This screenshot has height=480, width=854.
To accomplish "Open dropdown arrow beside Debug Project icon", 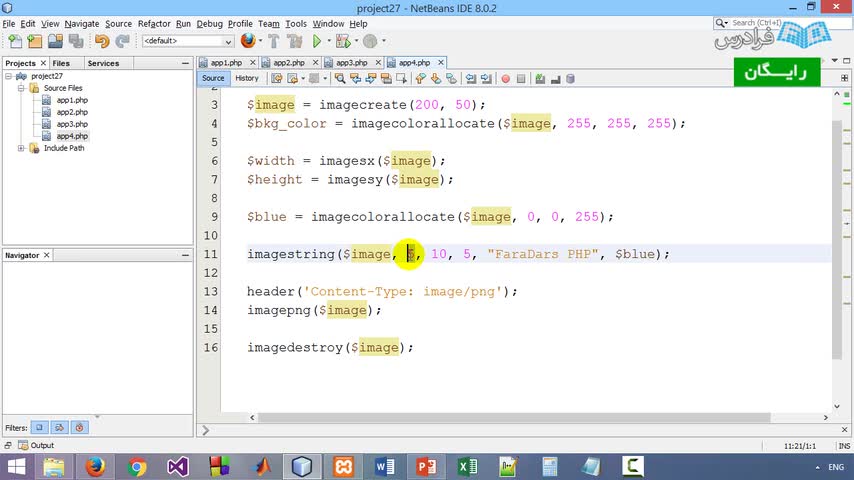I will [x=357, y=41].
